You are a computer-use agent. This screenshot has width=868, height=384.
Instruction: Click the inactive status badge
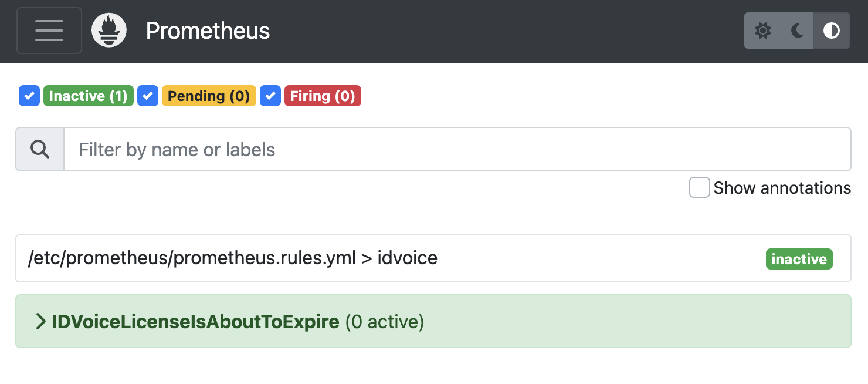click(799, 258)
